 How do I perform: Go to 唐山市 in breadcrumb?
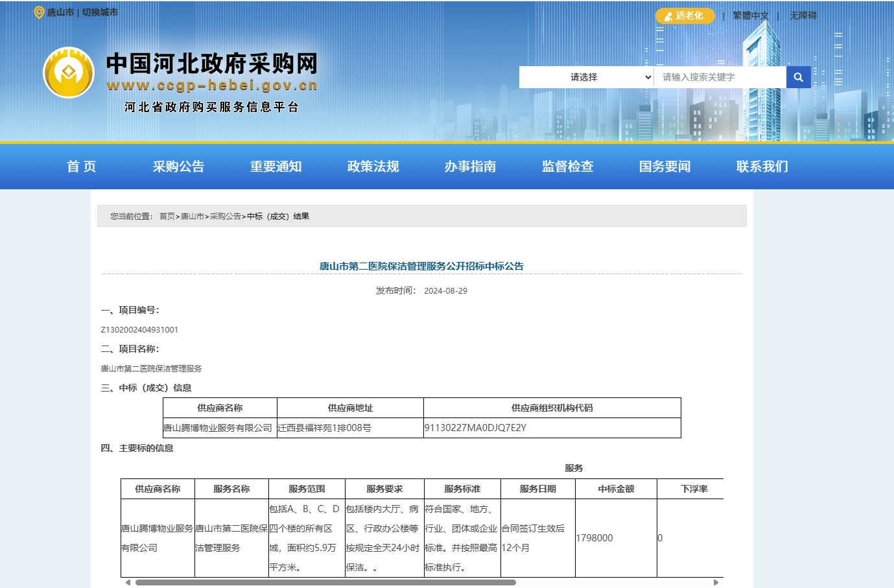(x=193, y=217)
